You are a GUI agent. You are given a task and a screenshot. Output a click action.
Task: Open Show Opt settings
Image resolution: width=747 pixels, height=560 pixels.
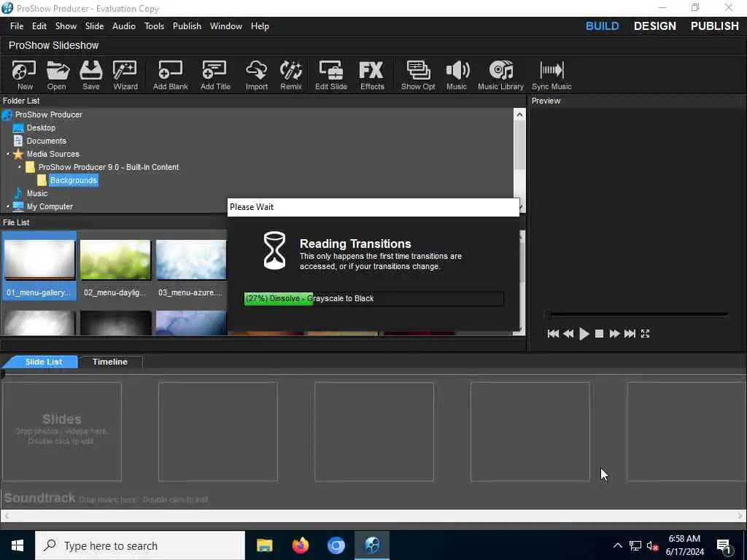[418, 75]
